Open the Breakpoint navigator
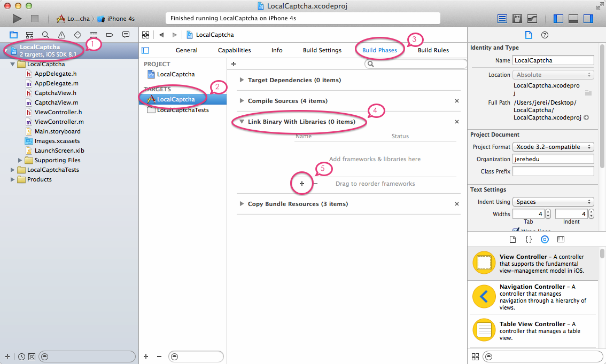This screenshot has height=364, width=606. click(110, 35)
